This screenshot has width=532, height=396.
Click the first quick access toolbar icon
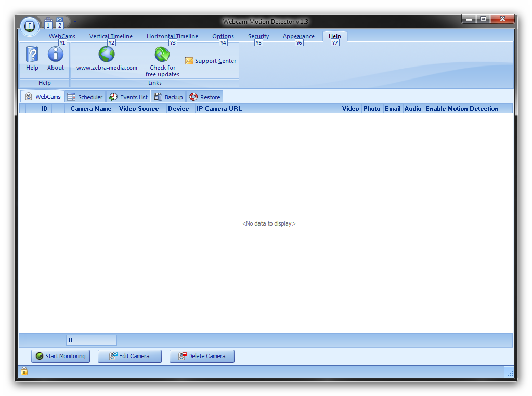coord(48,21)
